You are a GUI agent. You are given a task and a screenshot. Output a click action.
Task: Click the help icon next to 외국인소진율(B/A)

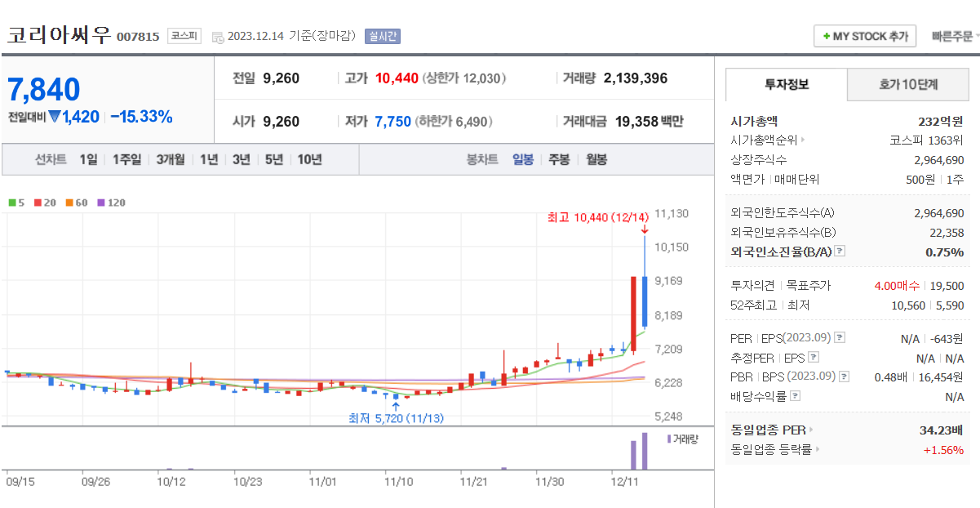pyautogui.click(x=840, y=252)
